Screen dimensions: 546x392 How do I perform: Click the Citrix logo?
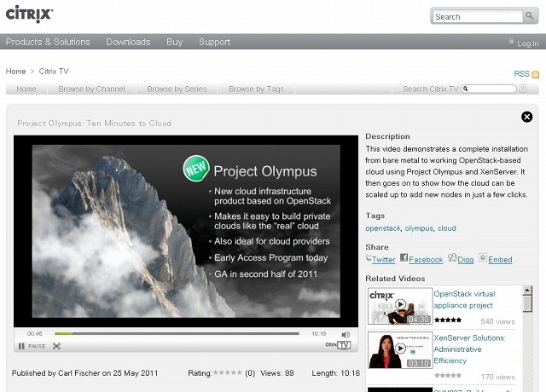(x=29, y=14)
